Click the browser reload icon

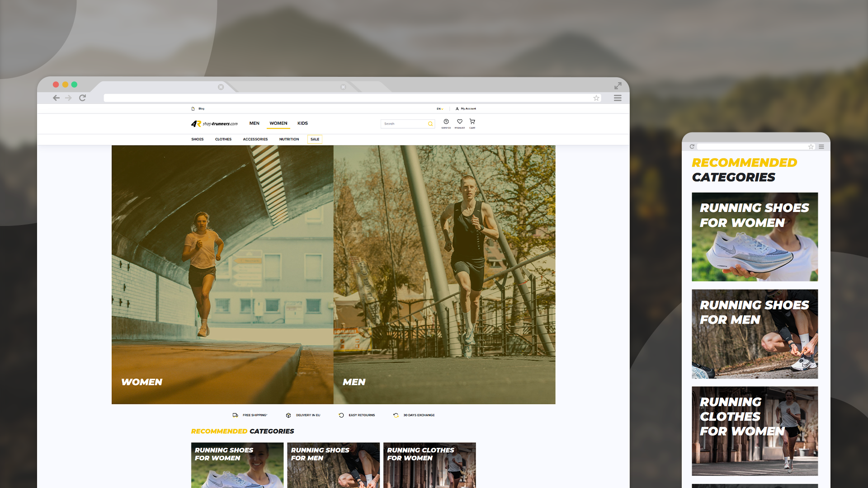[x=82, y=98]
